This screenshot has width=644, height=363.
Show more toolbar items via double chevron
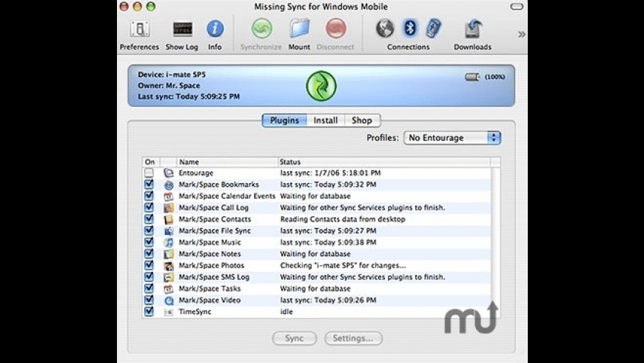522,34
